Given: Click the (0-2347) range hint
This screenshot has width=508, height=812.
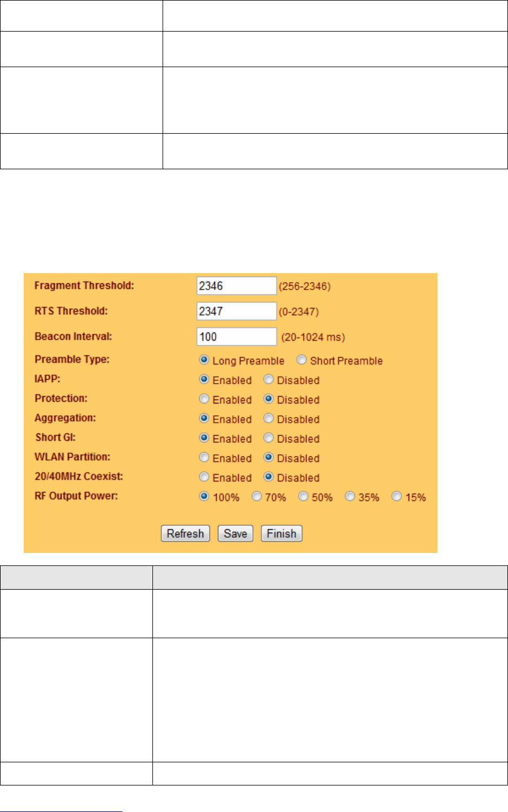Looking at the screenshot, I should [299, 311].
